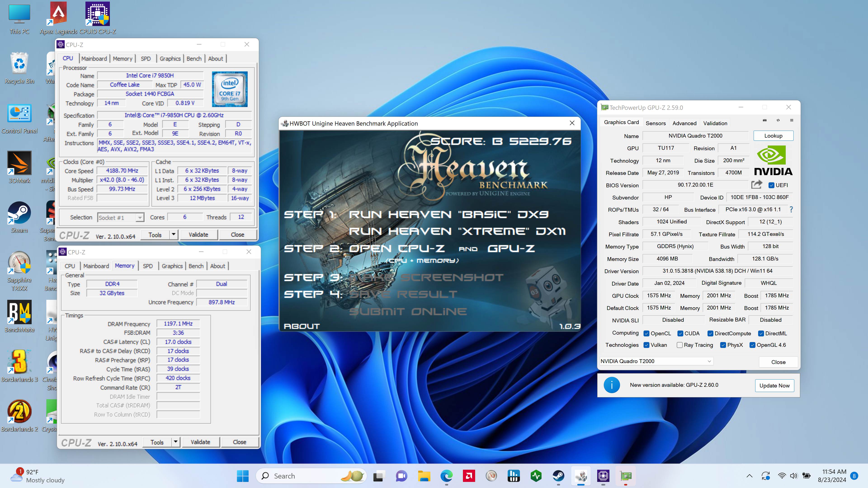Click ABOUT in Heaven Benchmark app
This screenshot has height=488, width=868.
click(302, 326)
